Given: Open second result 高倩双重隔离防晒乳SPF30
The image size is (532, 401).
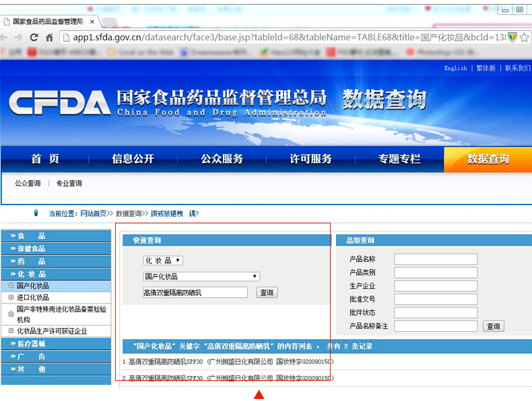Looking at the screenshot, I should 228,378.
